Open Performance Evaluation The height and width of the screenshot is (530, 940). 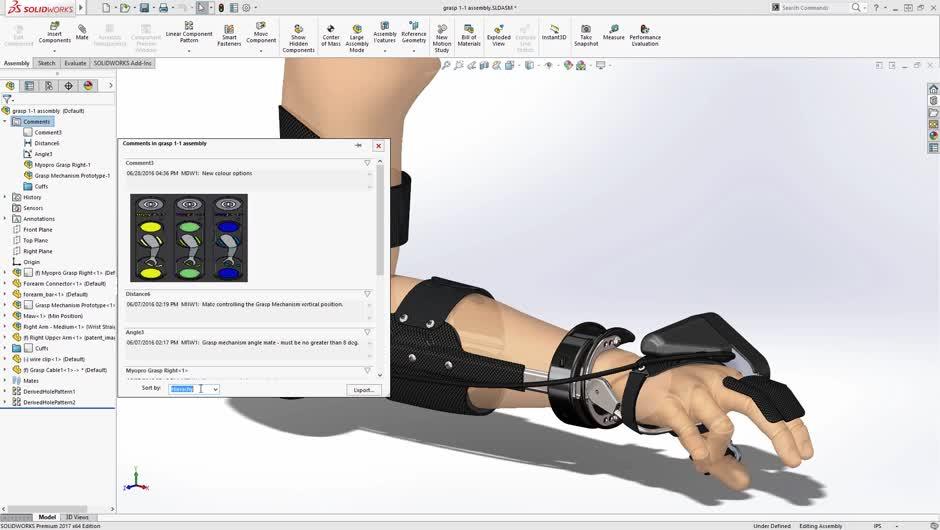coord(645,34)
